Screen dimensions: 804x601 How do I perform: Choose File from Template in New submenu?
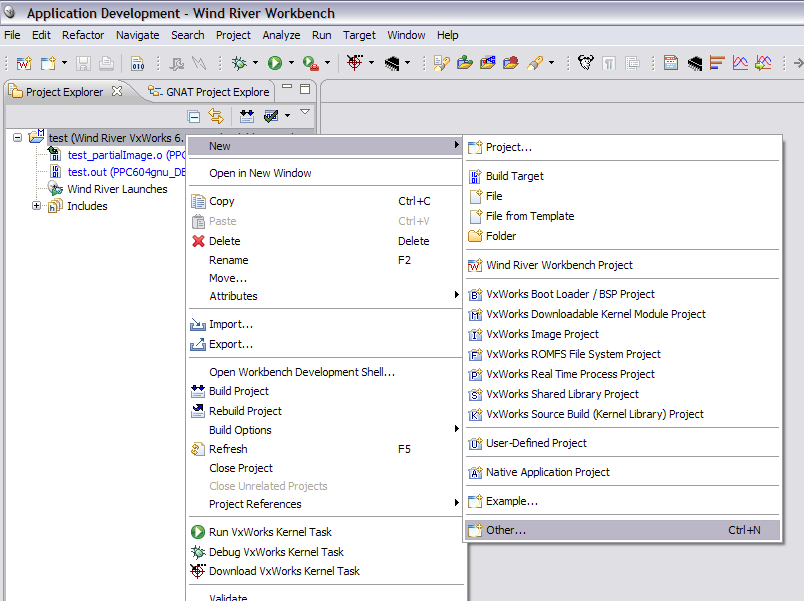[x=622, y=216]
